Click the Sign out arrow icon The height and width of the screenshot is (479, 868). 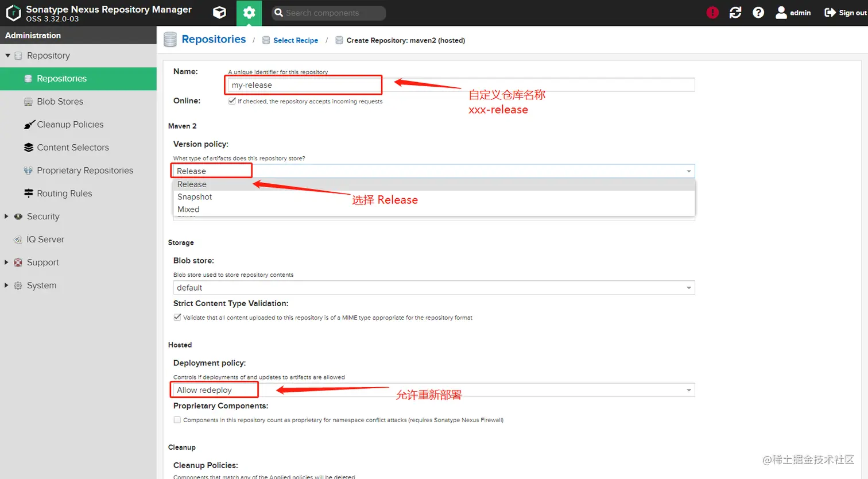pos(830,13)
